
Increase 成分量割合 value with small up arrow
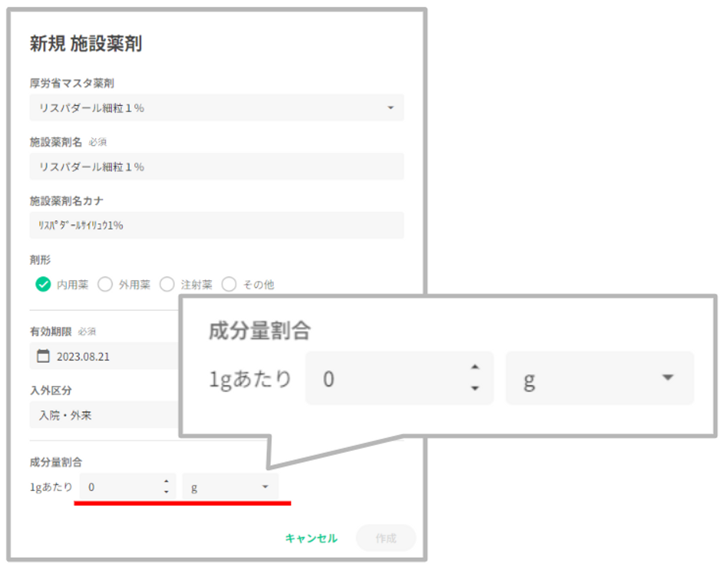166,481
